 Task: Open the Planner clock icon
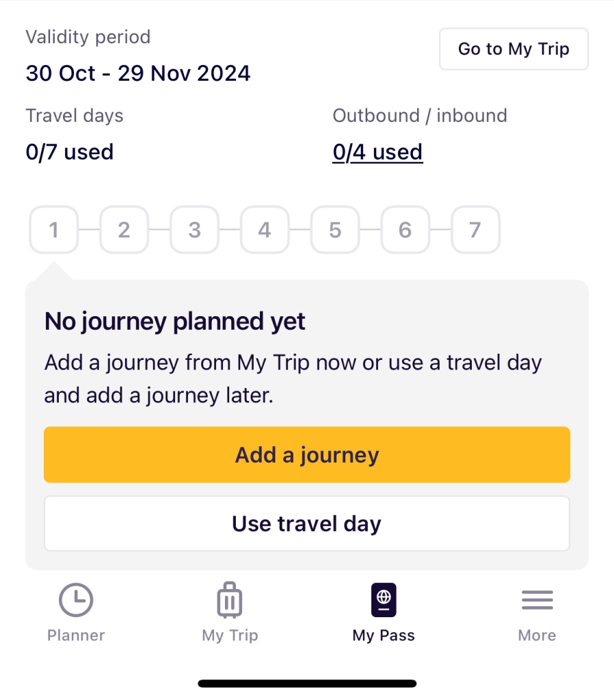pos(76,599)
